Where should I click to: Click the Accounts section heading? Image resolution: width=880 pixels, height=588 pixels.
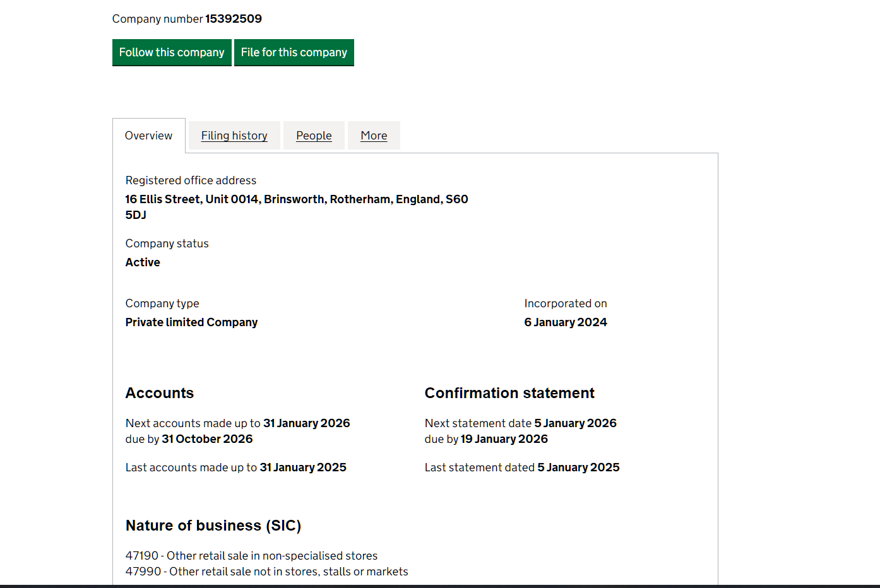[x=159, y=393]
